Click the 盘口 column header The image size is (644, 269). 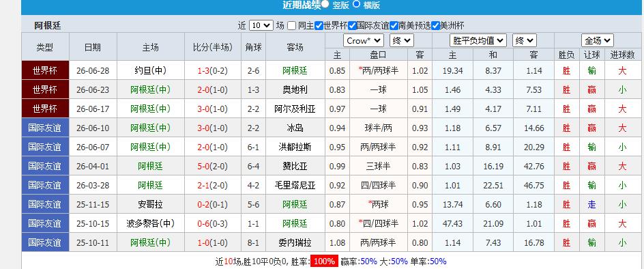tap(378, 55)
